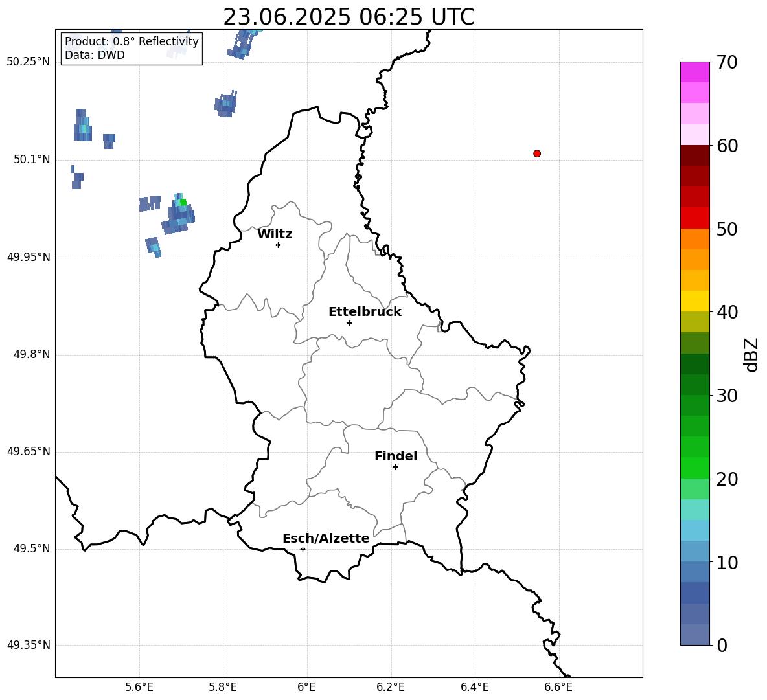Click the red radar site dot

pos(537,153)
